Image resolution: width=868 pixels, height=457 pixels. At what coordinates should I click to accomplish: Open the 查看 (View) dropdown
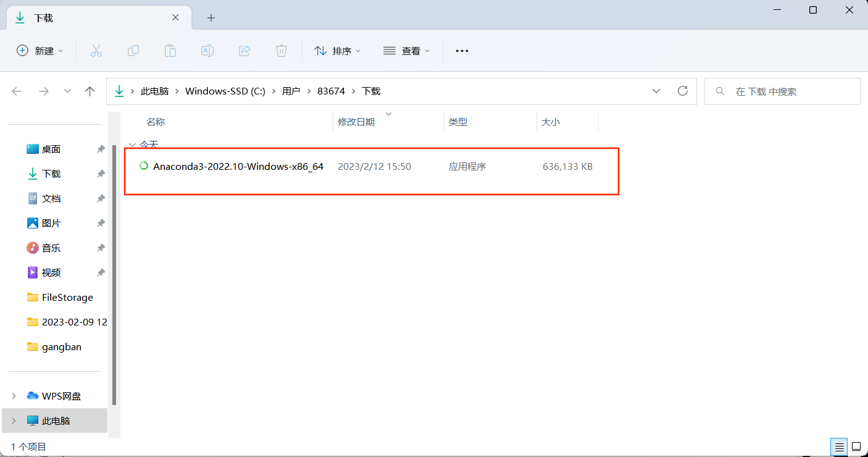point(406,51)
